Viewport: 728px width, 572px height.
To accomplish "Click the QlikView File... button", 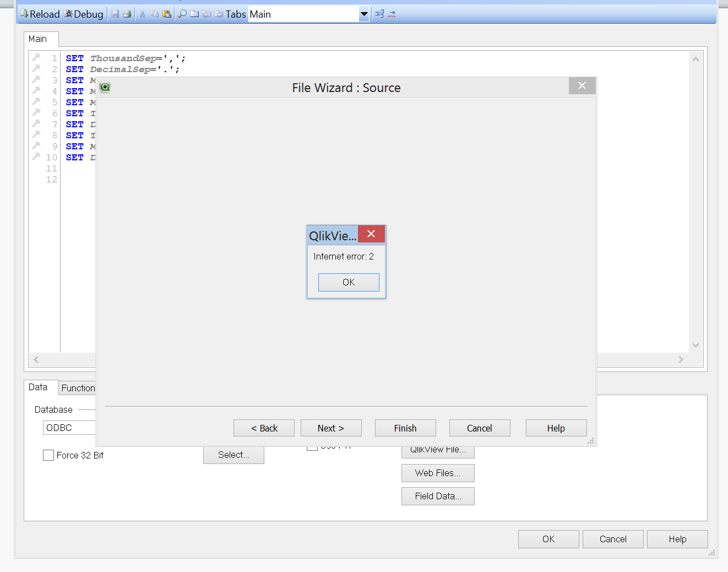I will point(438,451).
